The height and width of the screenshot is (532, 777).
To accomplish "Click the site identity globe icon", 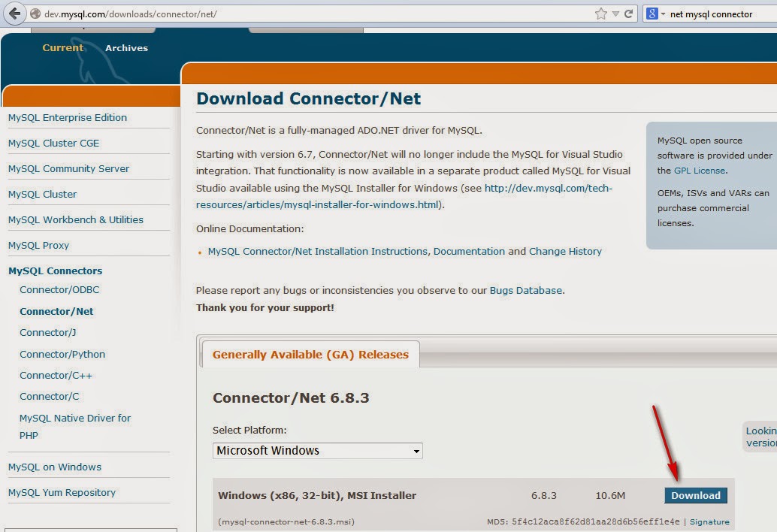I will (x=35, y=14).
